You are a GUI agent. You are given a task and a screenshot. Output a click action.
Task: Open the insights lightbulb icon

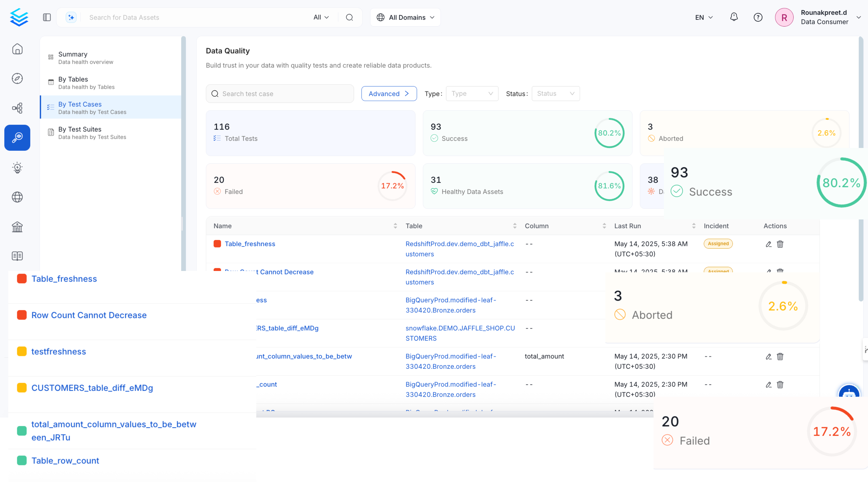(17, 167)
